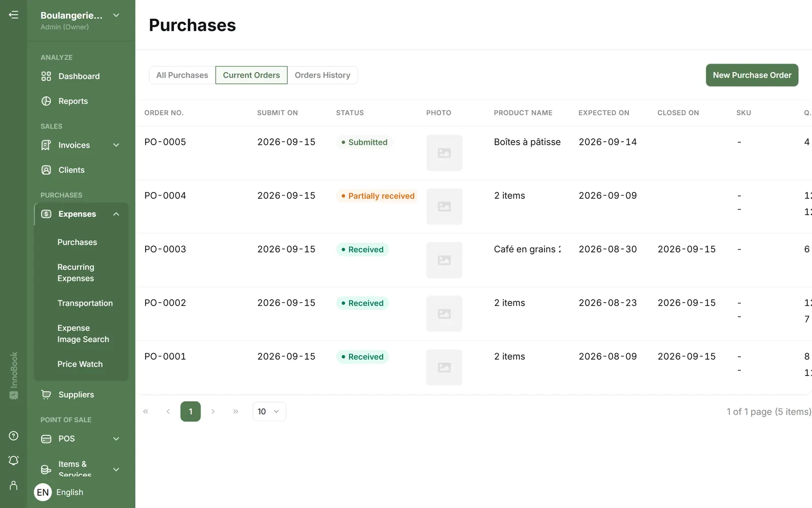Go to first page double-arrow
812x508 pixels.
tap(146, 411)
